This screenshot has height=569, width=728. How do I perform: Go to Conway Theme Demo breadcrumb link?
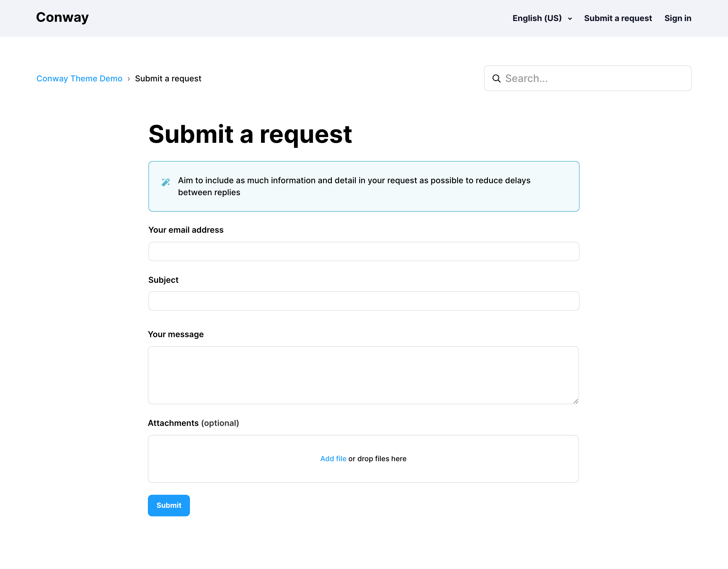coord(79,79)
